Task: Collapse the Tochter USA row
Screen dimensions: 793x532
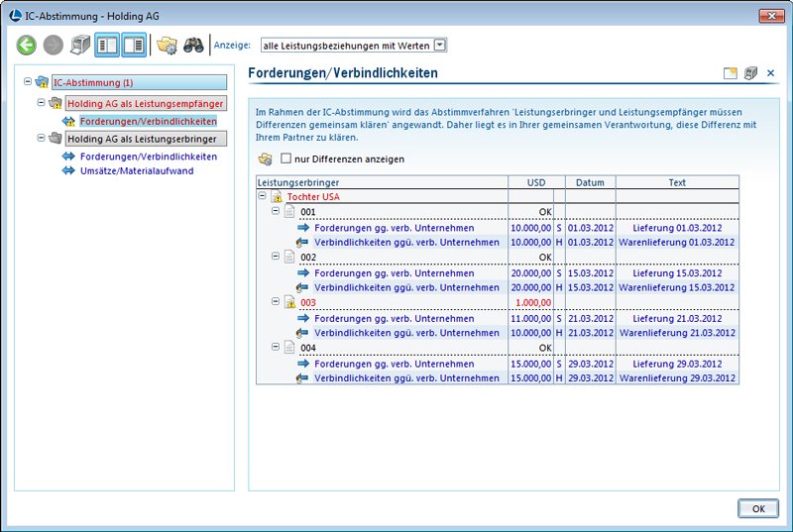Action: coord(263,197)
